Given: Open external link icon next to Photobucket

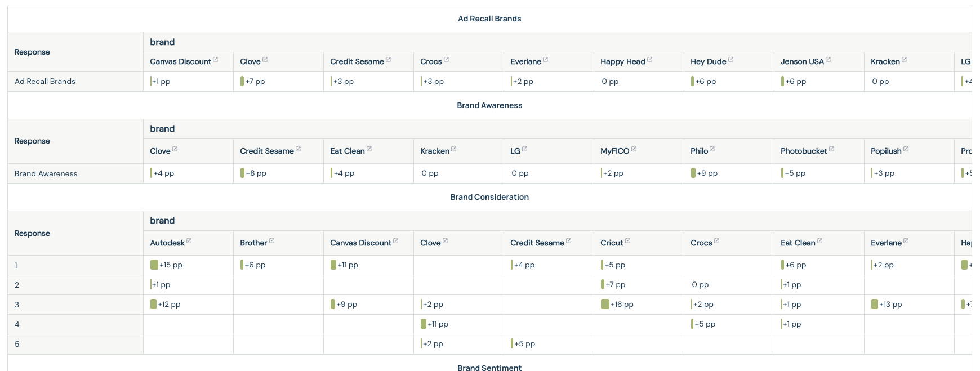Looking at the screenshot, I should [x=831, y=149].
